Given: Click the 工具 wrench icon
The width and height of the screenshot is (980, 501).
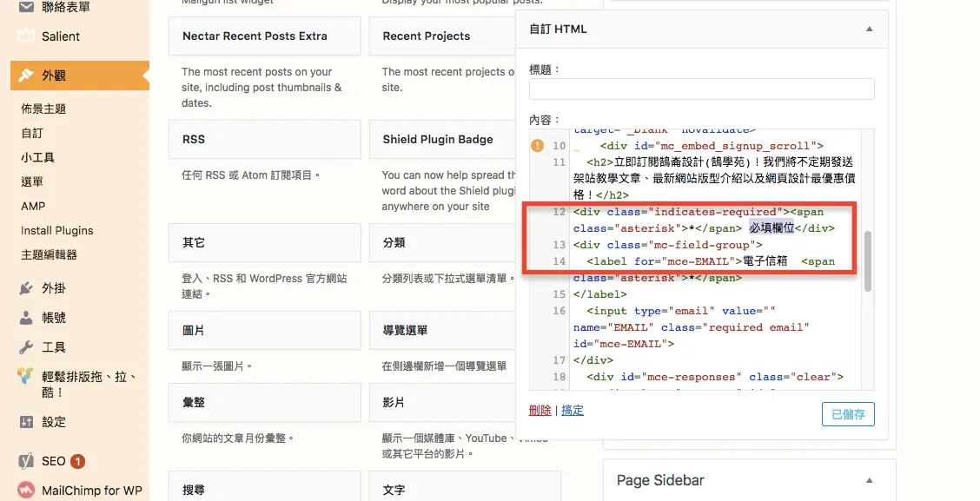Looking at the screenshot, I should 26,346.
